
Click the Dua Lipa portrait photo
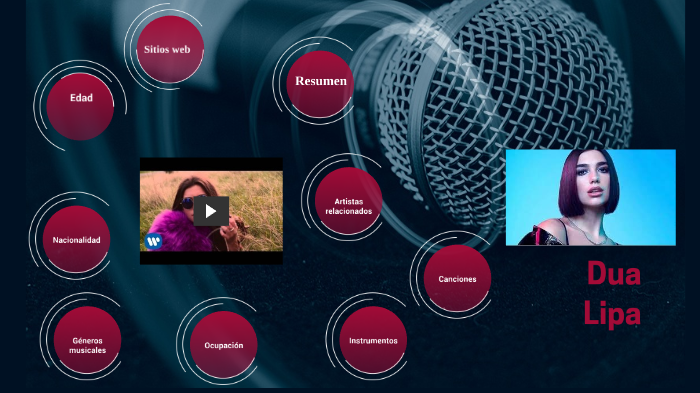tap(591, 197)
